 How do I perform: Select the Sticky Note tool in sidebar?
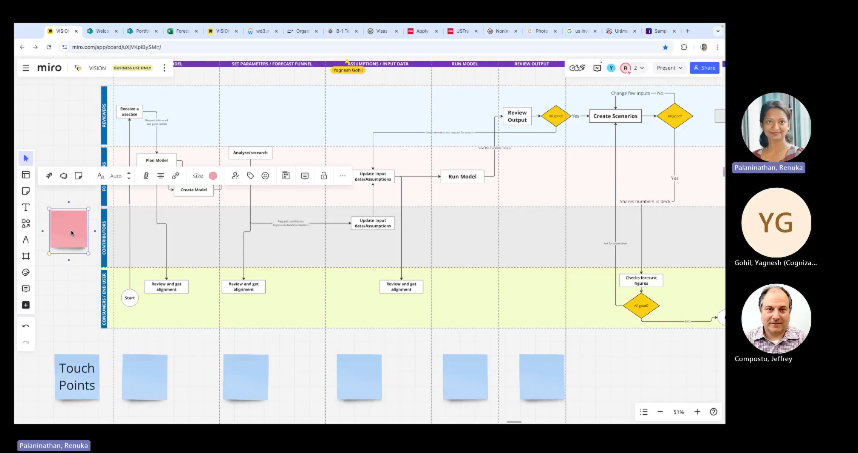coord(26,191)
